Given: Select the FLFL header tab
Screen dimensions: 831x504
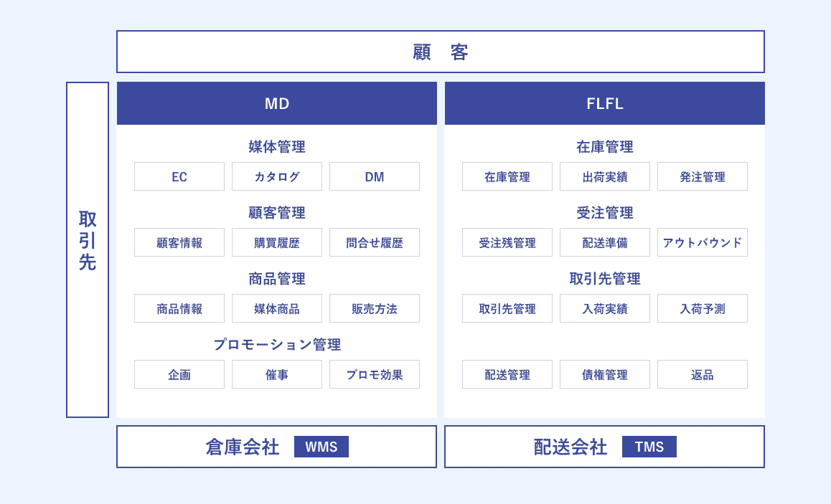Looking at the screenshot, I should (604, 103).
